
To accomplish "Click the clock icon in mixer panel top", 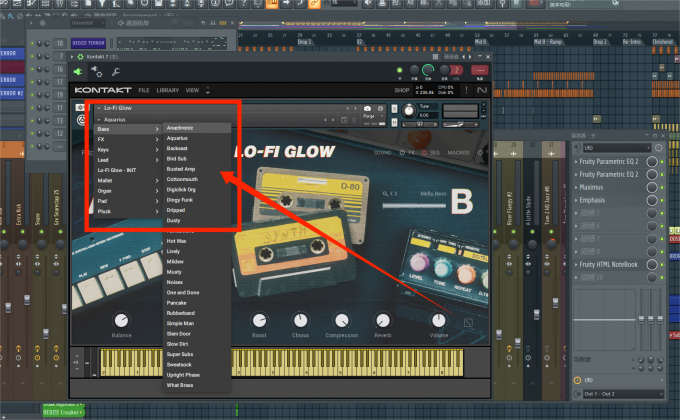I will point(658,148).
